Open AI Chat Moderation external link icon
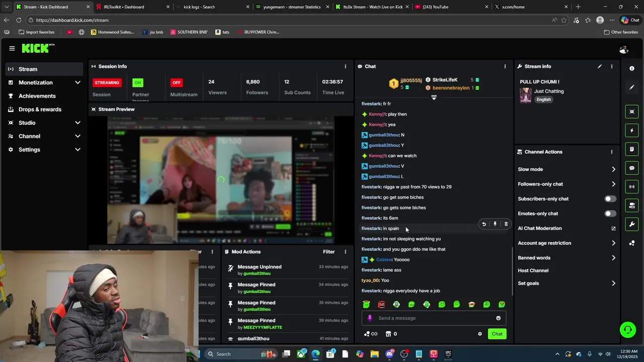 613,228
